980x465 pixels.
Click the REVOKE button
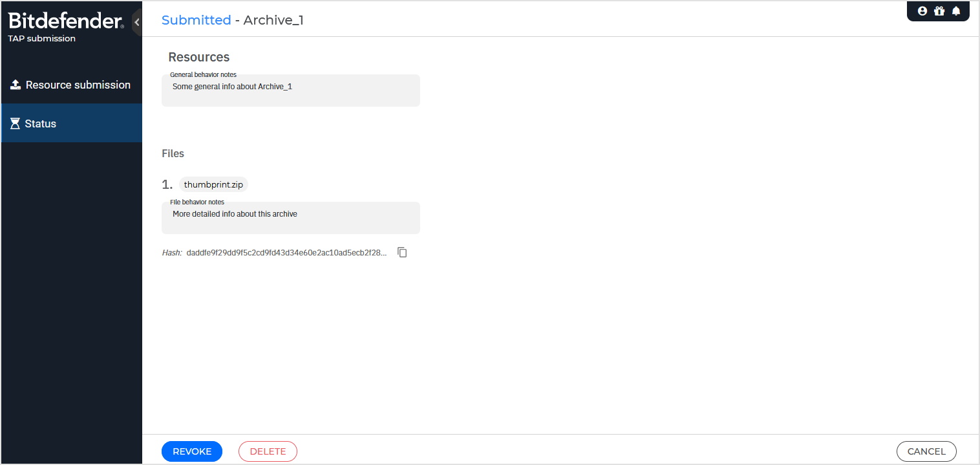point(191,451)
